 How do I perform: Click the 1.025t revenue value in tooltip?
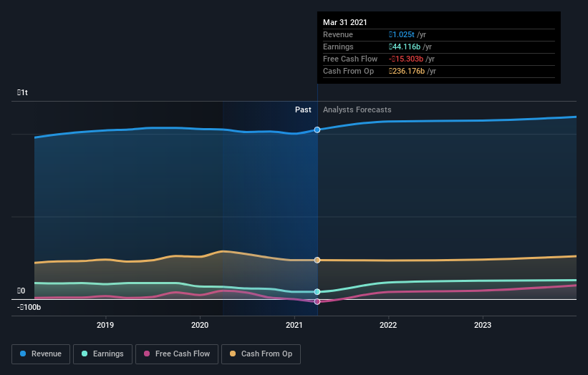402,34
